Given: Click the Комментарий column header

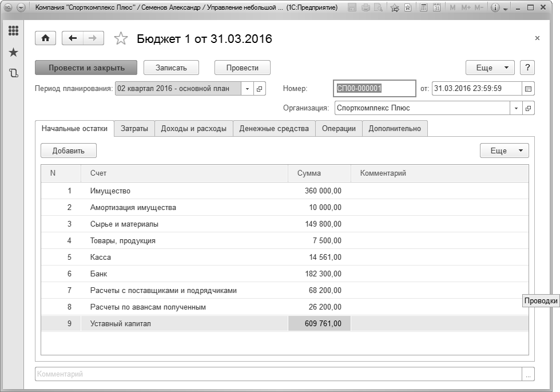Looking at the screenshot, I should (x=440, y=173).
